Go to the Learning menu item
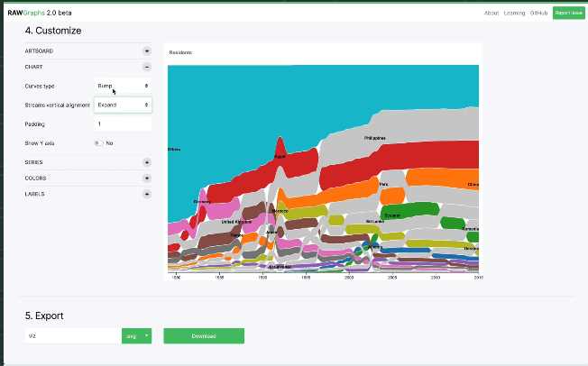Screen dimensions: 588x366 (x=515, y=14)
